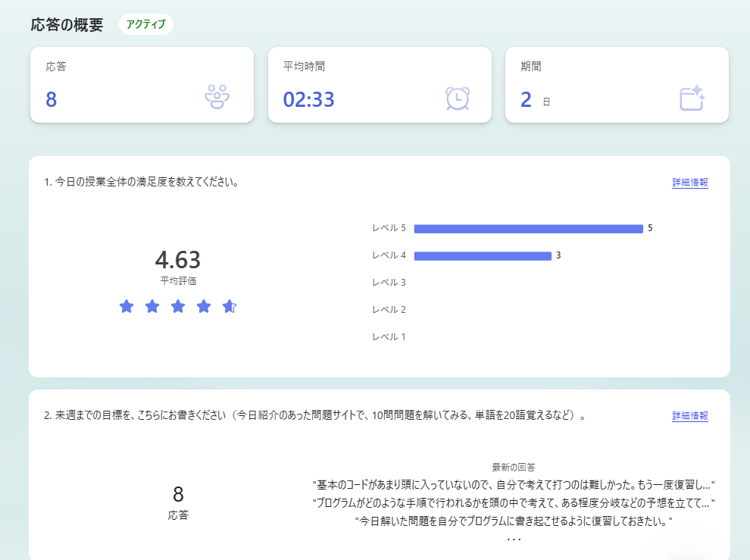Screen dimensions: 750x560
Task: Click the 4.63 average rating value
Action: [x=178, y=260]
